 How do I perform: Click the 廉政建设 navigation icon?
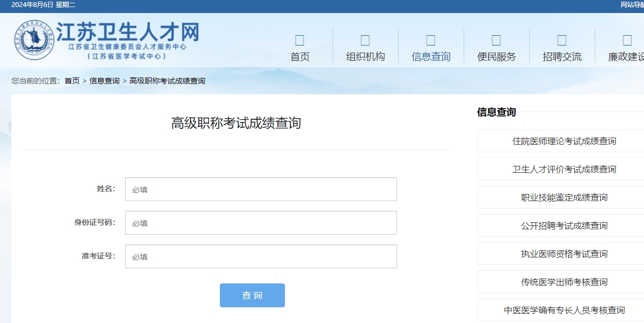(627, 39)
